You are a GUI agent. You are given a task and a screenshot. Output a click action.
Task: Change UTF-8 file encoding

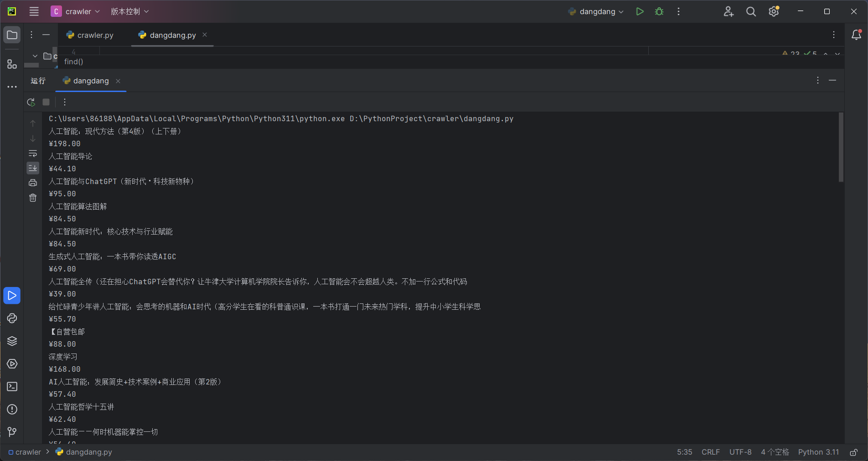[740, 452]
